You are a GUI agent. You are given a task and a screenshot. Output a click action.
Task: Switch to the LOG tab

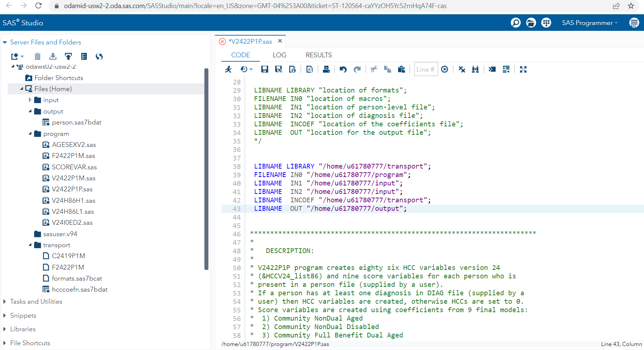coord(279,55)
